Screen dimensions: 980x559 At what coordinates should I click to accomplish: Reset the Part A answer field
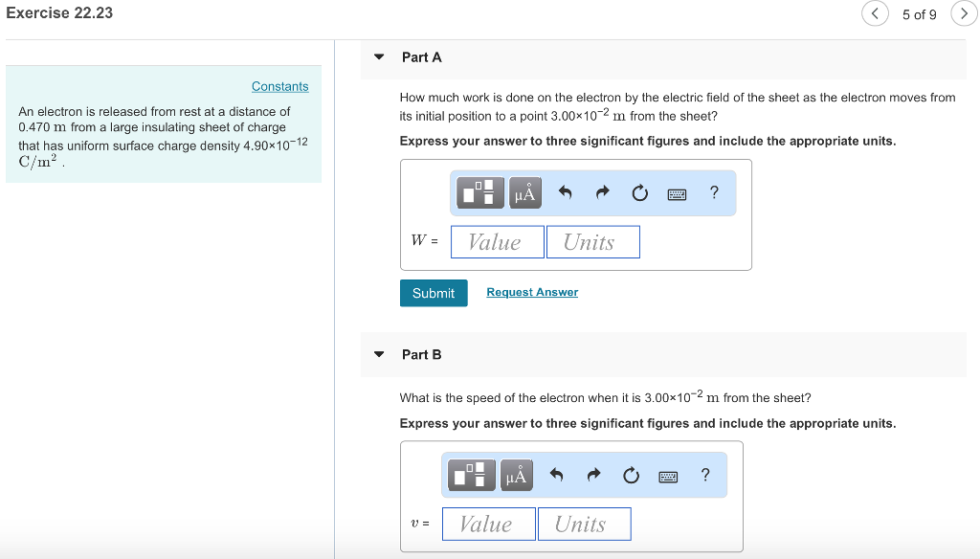[x=639, y=192]
